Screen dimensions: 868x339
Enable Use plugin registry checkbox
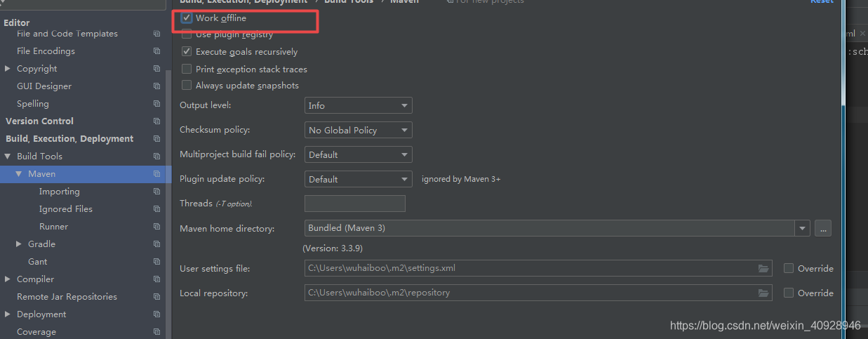(x=187, y=34)
